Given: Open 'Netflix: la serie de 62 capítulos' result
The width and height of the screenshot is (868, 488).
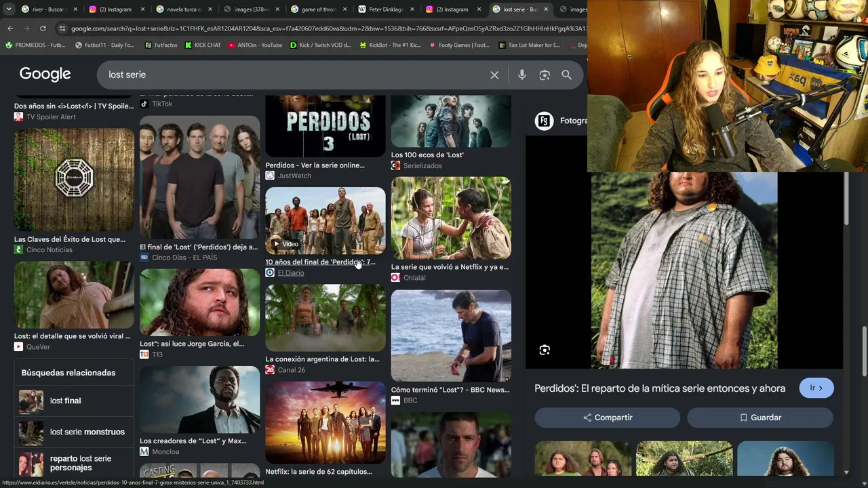Looking at the screenshot, I should 319,472.
